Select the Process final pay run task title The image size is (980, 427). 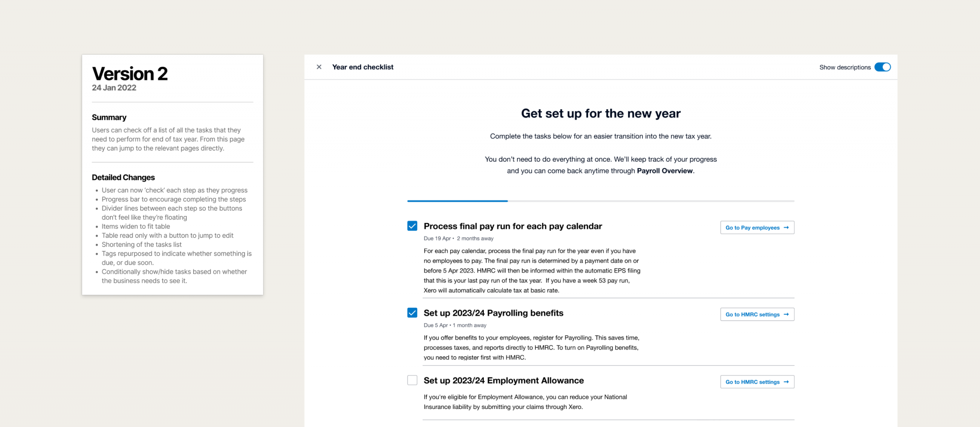513,226
